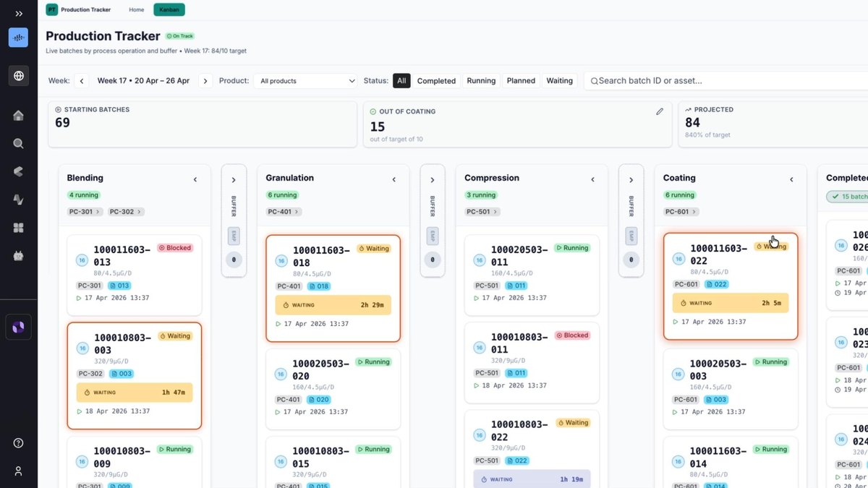Click the purple waiting 1h 19m bar

click(532, 479)
